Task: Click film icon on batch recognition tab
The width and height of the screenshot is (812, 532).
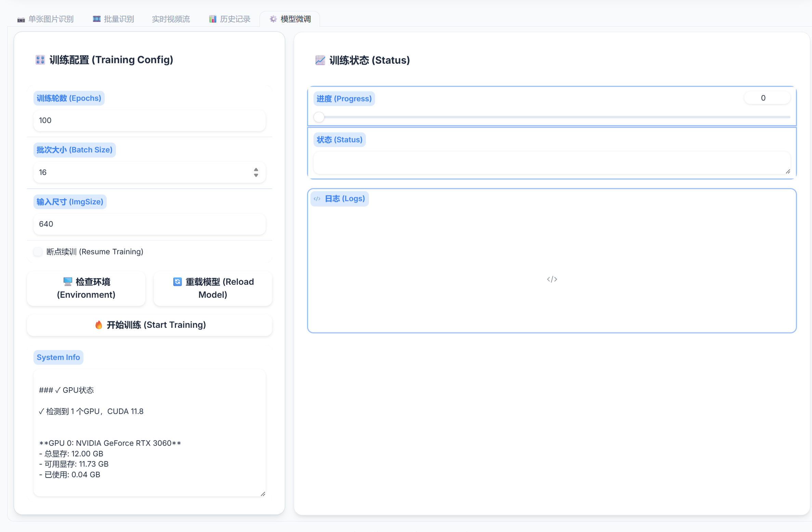Action: tap(97, 19)
